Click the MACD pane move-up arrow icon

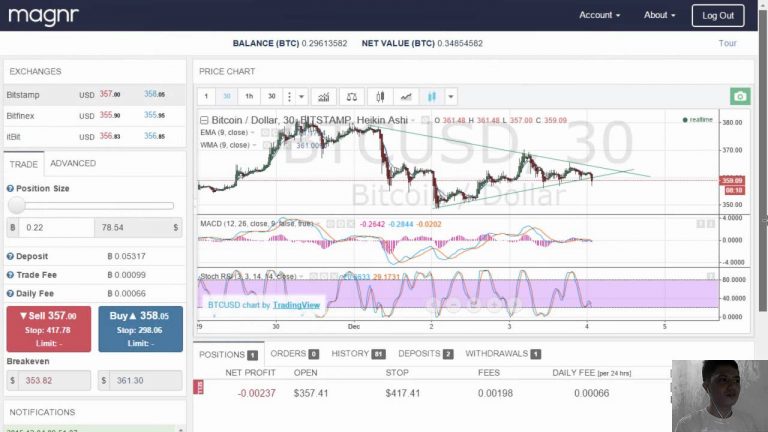(x=701, y=224)
